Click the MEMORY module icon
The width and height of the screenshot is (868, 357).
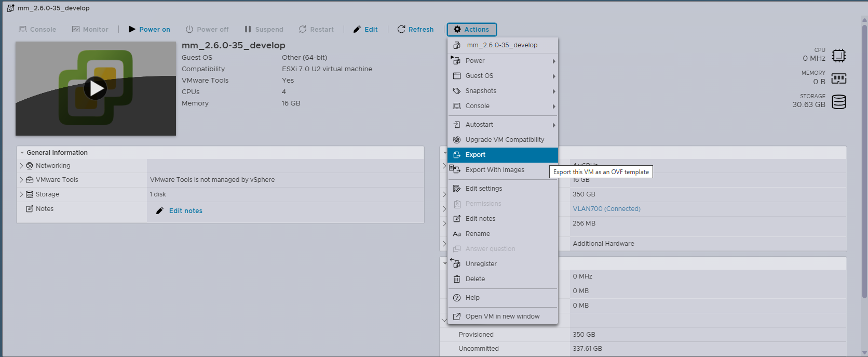[x=839, y=78]
